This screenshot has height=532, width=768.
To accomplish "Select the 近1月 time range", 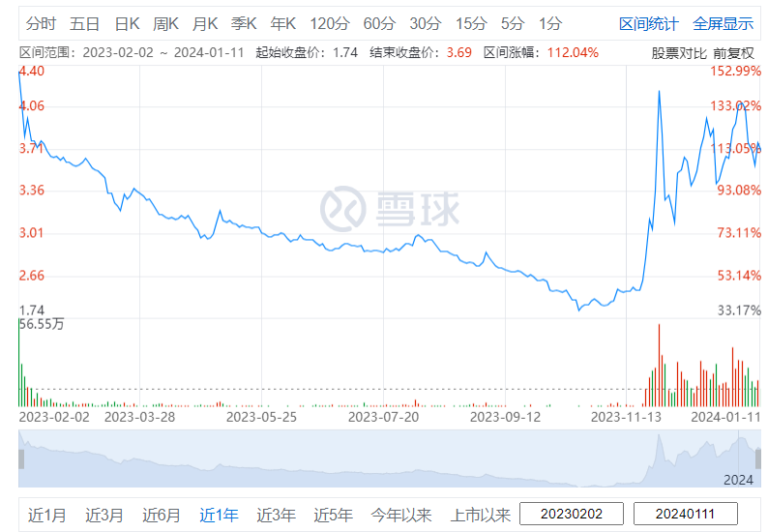I will [x=47, y=515].
